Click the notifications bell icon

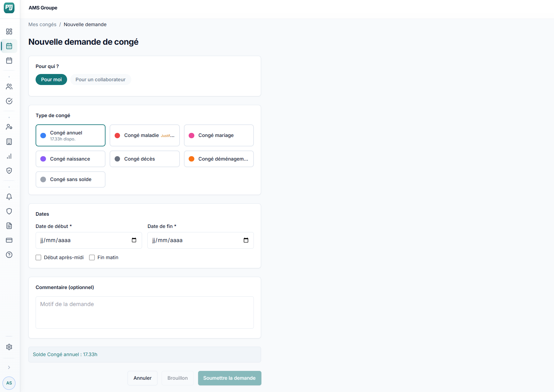9,197
